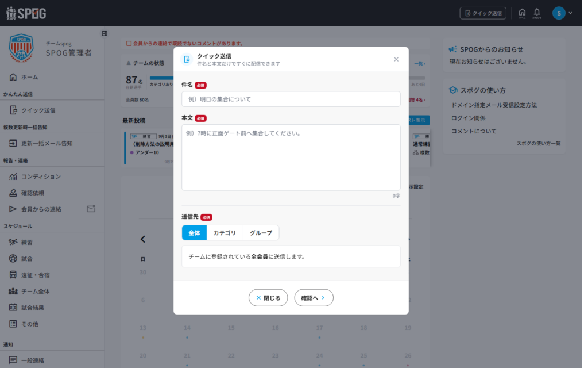
Task: Select カテゴリ recipient tab
Action: 225,233
